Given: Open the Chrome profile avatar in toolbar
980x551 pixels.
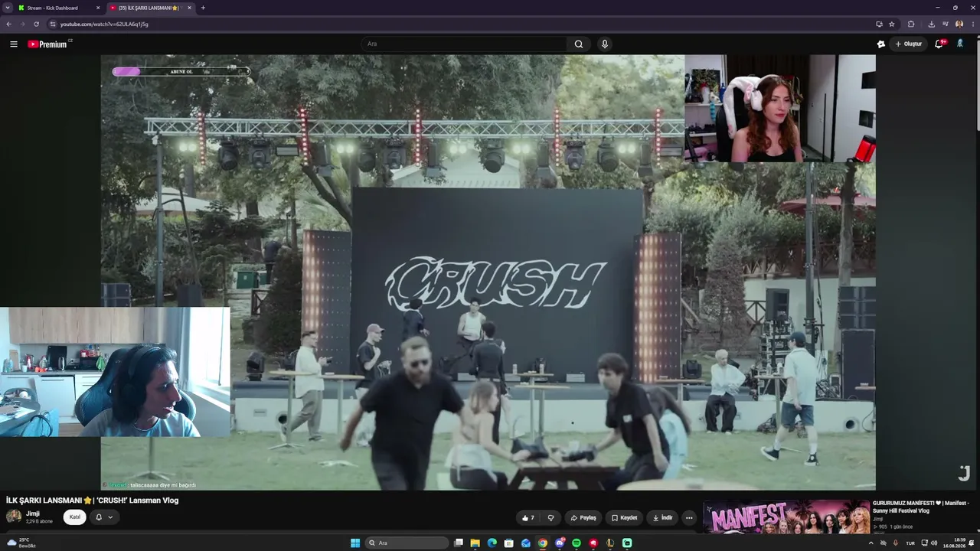Looking at the screenshot, I should point(959,24).
